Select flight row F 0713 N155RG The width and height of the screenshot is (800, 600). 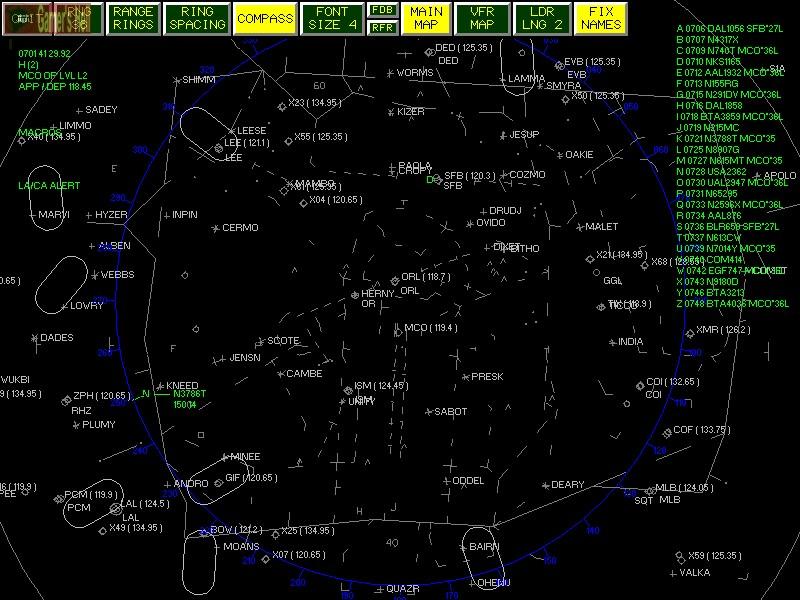coord(707,84)
